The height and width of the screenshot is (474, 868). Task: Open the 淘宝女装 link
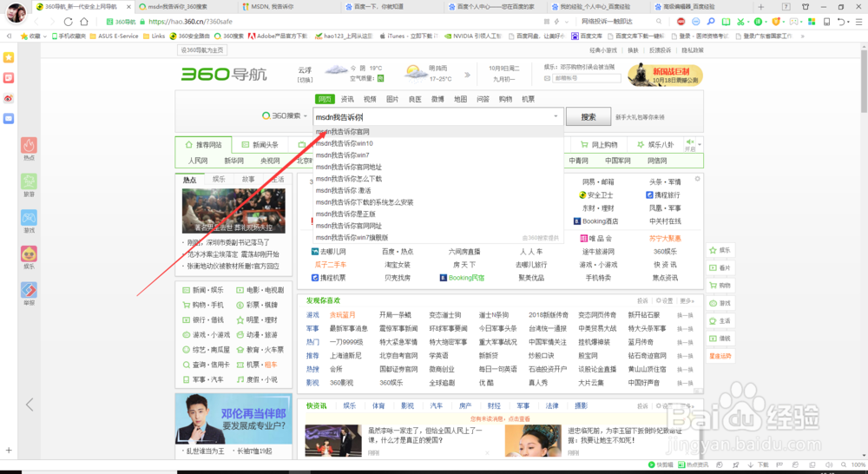coord(398,265)
